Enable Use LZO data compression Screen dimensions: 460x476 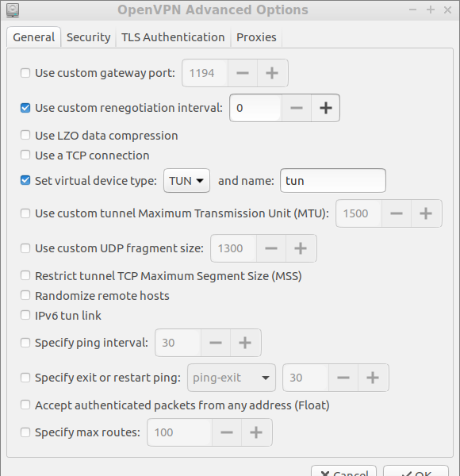tap(25, 135)
